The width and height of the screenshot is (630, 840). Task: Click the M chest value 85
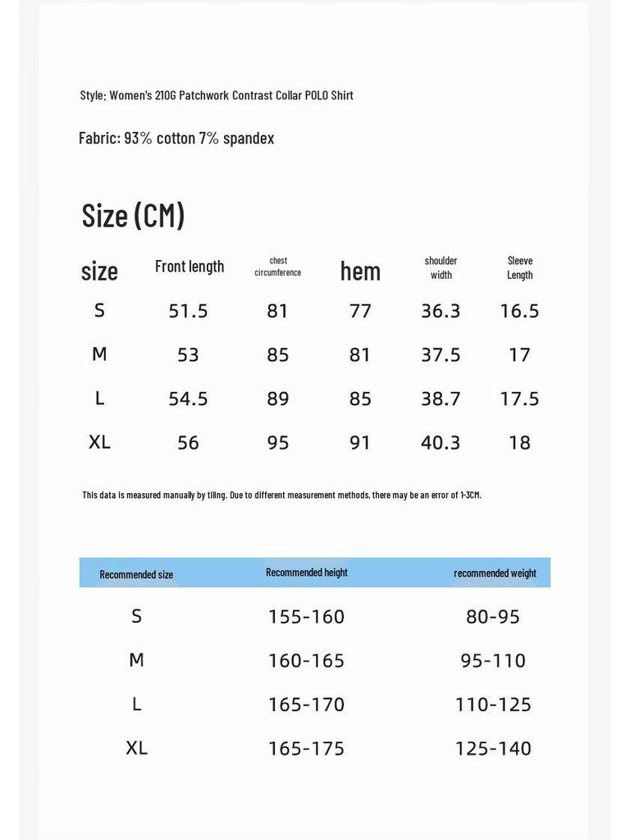277,354
